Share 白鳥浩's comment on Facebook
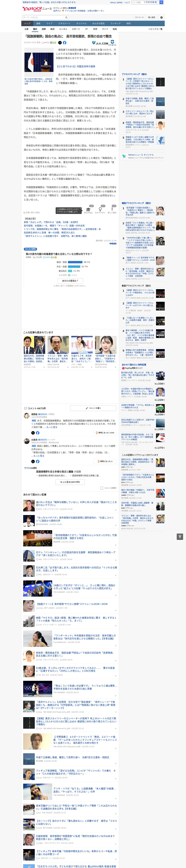Viewport: 186px width, 868px height. pyautogui.click(x=38, y=461)
